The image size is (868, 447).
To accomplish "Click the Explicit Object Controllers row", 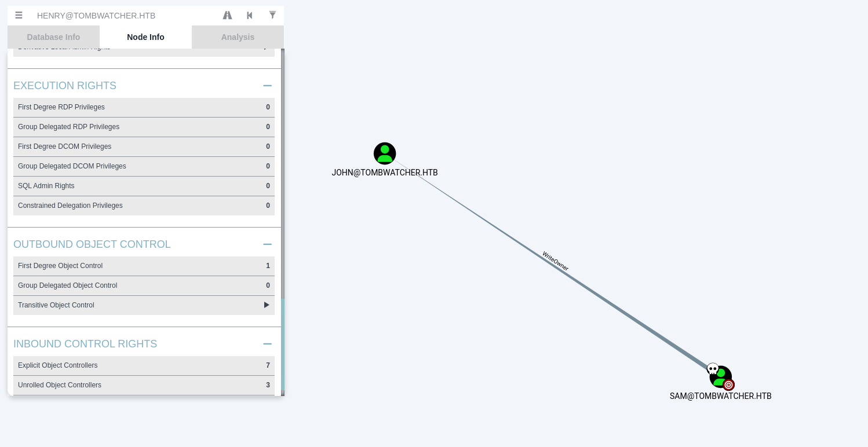I will pos(144,365).
